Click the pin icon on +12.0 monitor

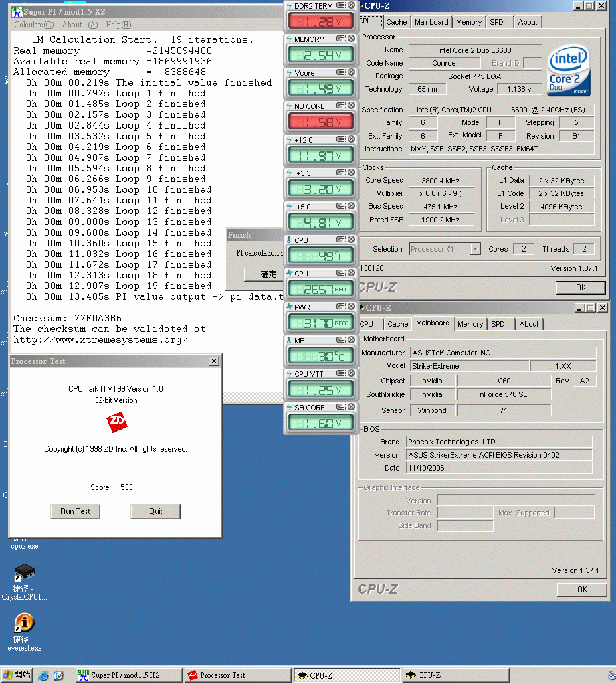[341, 139]
